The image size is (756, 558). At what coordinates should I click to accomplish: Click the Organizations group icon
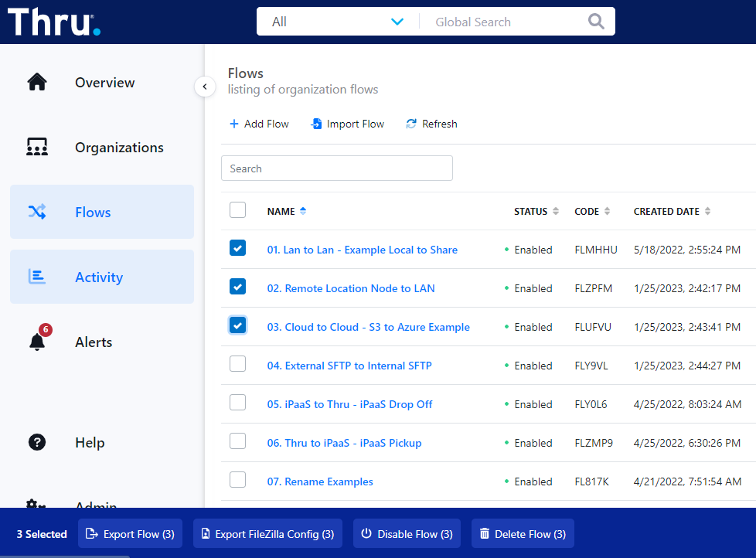(x=37, y=148)
